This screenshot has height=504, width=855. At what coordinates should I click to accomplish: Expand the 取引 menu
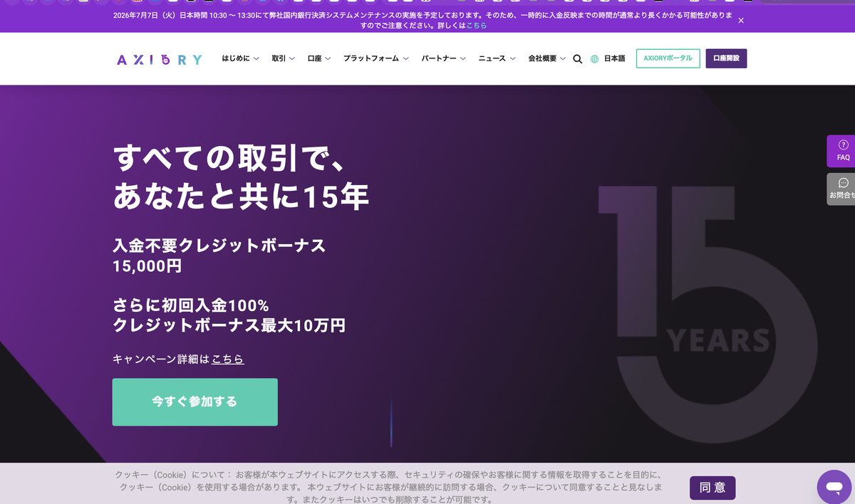pyautogui.click(x=283, y=58)
